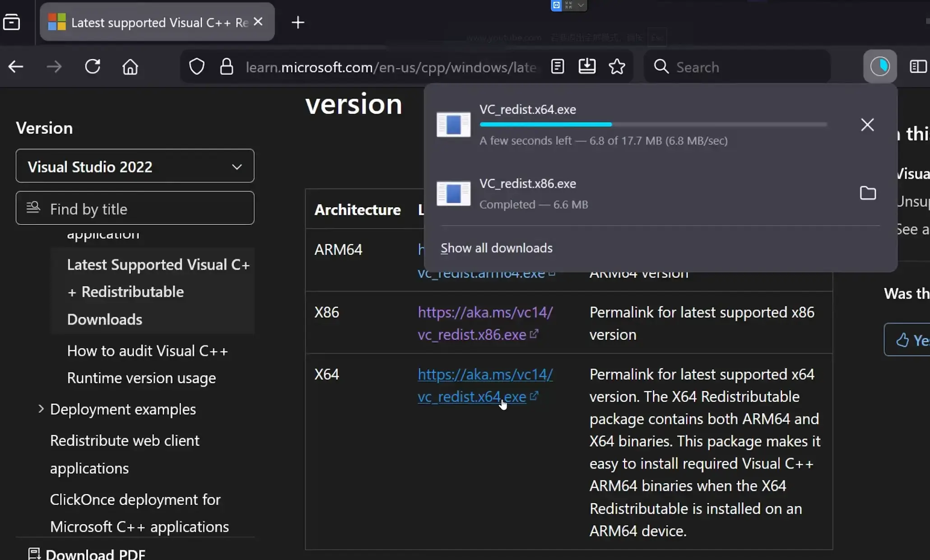
Task: Open tracking protection shield info
Action: tap(197, 67)
